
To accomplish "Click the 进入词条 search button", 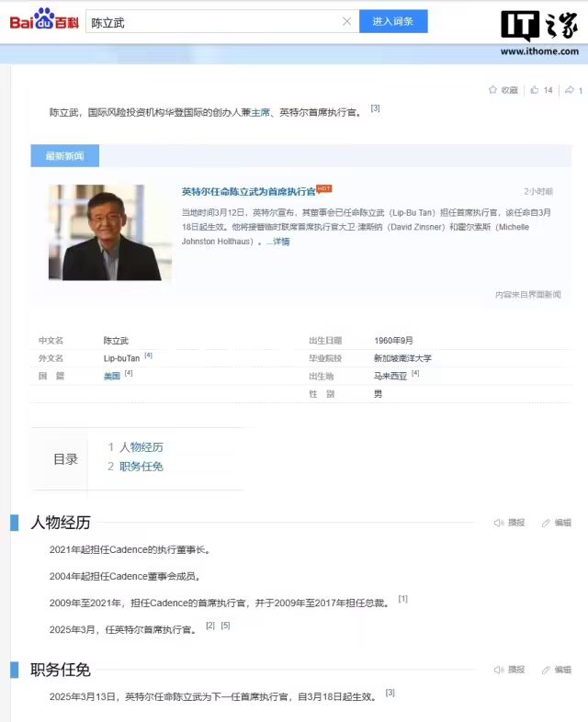I will point(393,21).
